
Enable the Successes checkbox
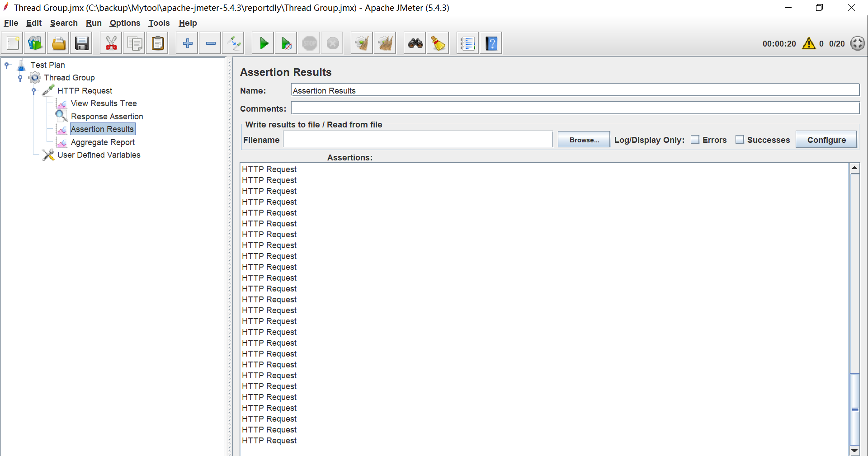click(x=740, y=140)
